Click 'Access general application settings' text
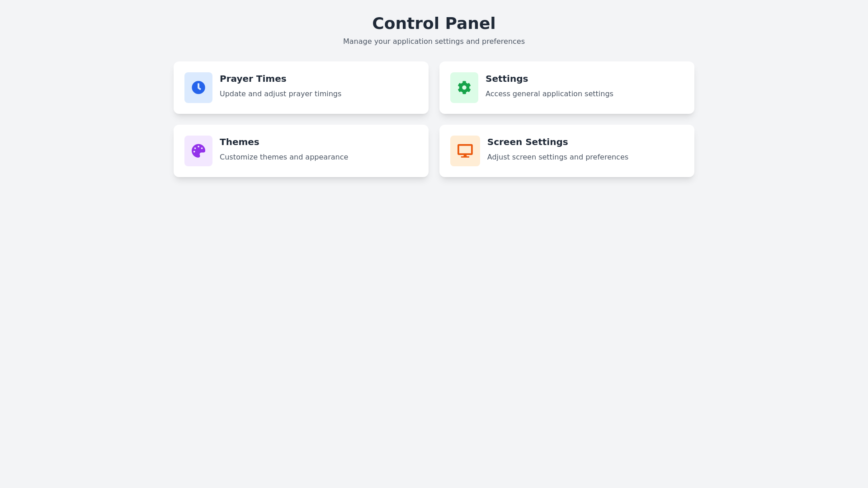This screenshot has height=488, width=868. click(549, 94)
